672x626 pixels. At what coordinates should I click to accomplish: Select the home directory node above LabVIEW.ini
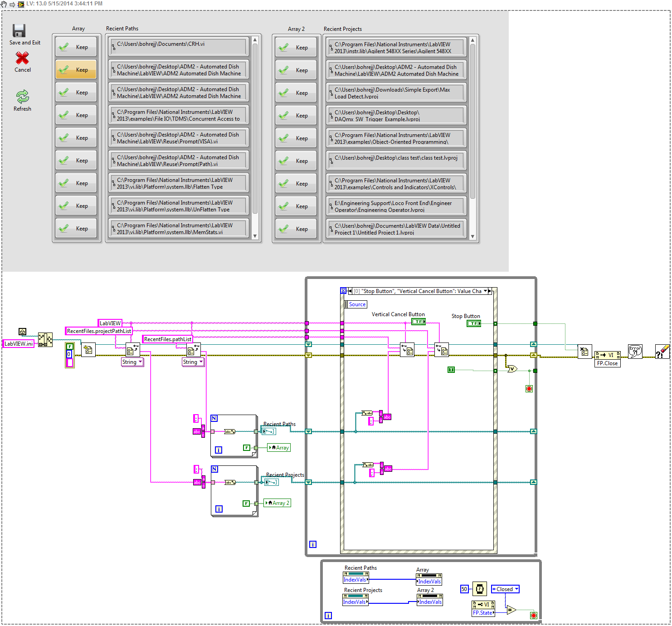pos(22,332)
